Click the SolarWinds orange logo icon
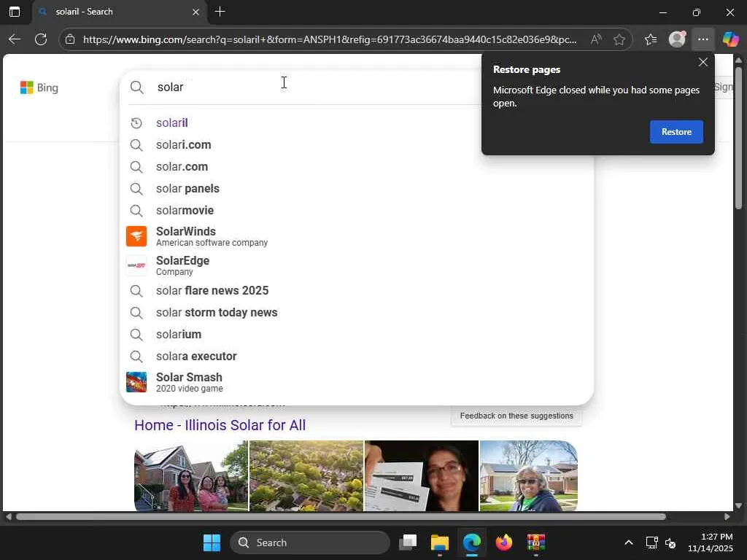747x560 pixels. click(x=136, y=236)
